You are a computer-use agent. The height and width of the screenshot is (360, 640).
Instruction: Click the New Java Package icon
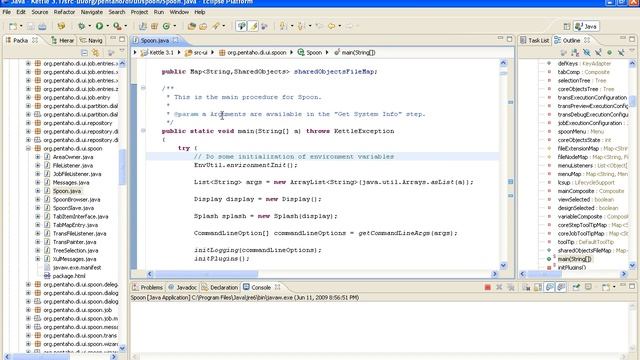point(154,27)
